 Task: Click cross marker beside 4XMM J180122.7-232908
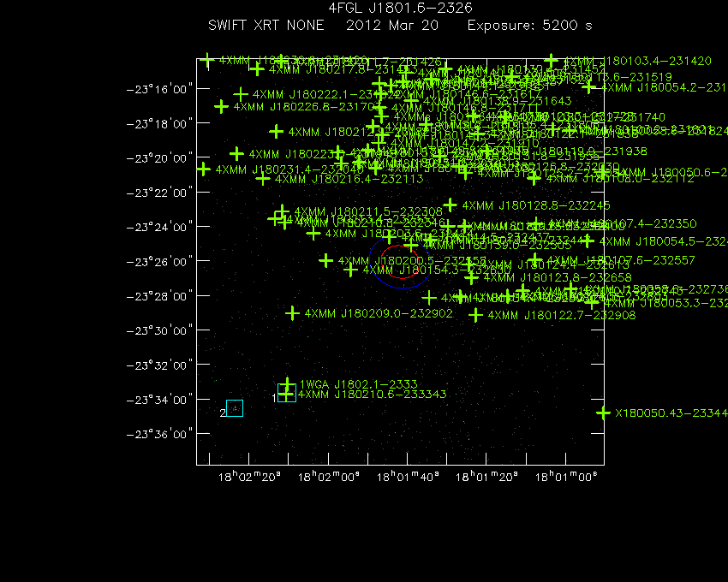click(475, 315)
